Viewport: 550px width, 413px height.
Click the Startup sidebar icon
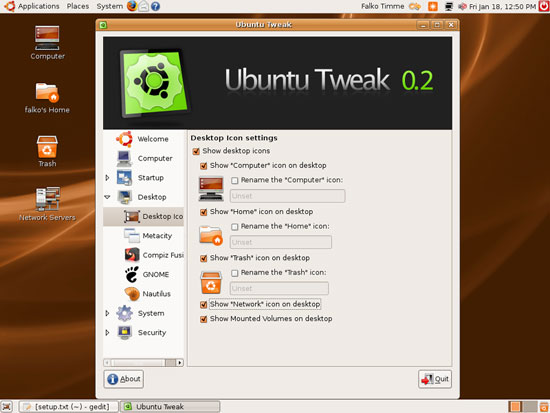124,178
